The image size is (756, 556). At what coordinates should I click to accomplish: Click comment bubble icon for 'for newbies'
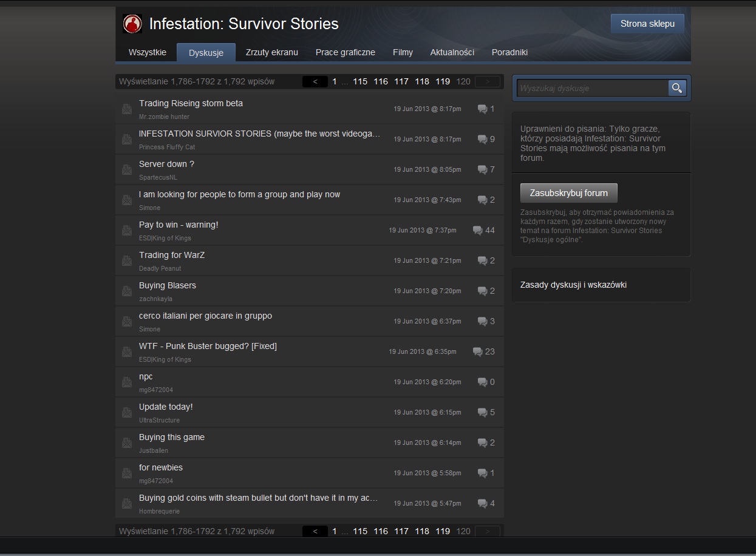(482, 473)
